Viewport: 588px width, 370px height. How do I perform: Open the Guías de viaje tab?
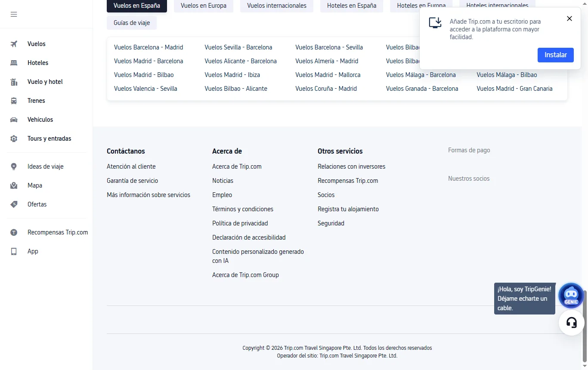(132, 23)
